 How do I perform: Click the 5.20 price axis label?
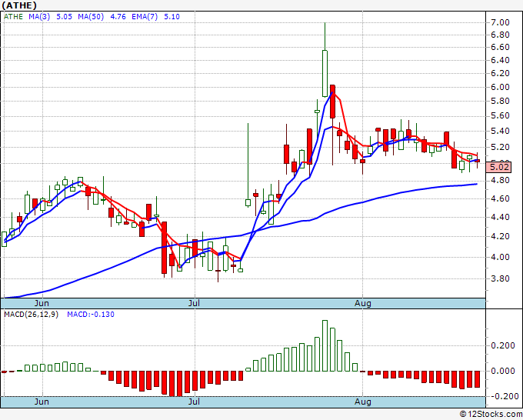500,147
